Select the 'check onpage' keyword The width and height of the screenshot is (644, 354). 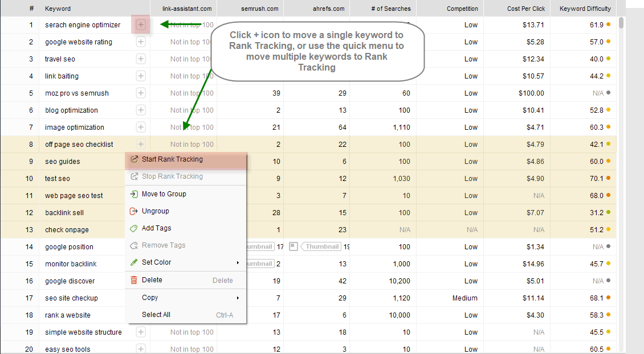coord(67,230)
